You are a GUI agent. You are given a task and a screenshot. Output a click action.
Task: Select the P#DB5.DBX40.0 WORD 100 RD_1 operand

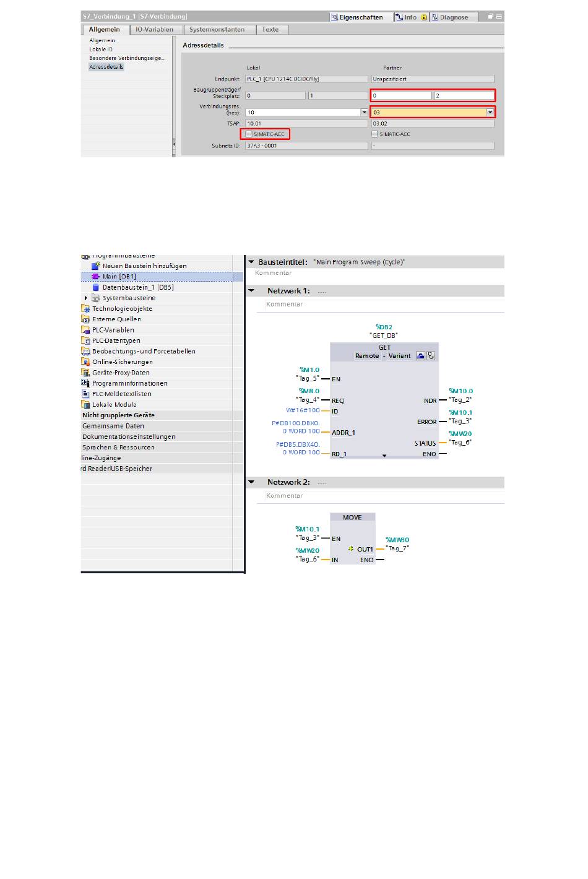pyautogui.click(x=298, y=448)
